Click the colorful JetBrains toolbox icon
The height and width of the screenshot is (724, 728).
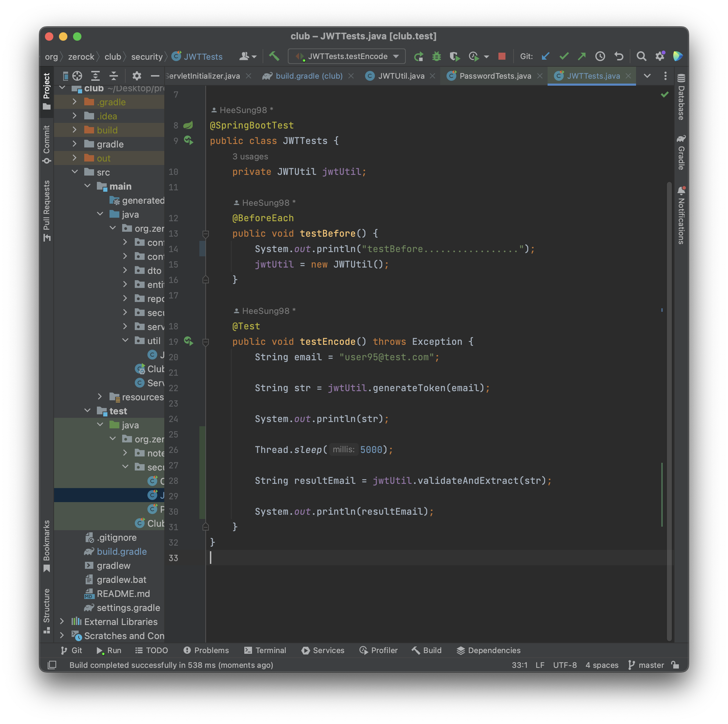tap(677, 57)
